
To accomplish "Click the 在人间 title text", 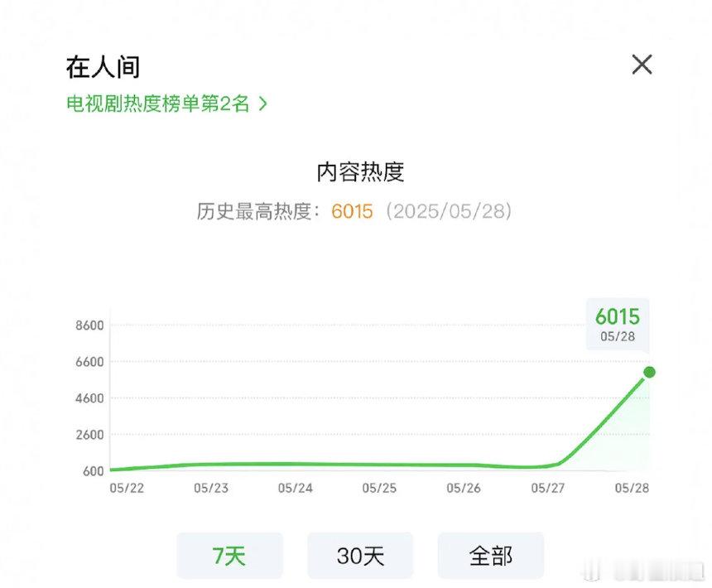I will coord(103,67).
